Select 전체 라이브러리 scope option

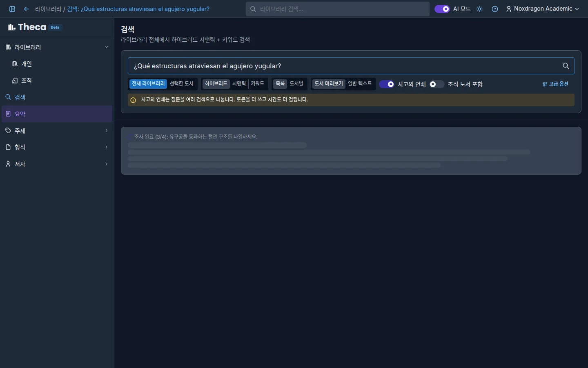click(x=148, y=84)
